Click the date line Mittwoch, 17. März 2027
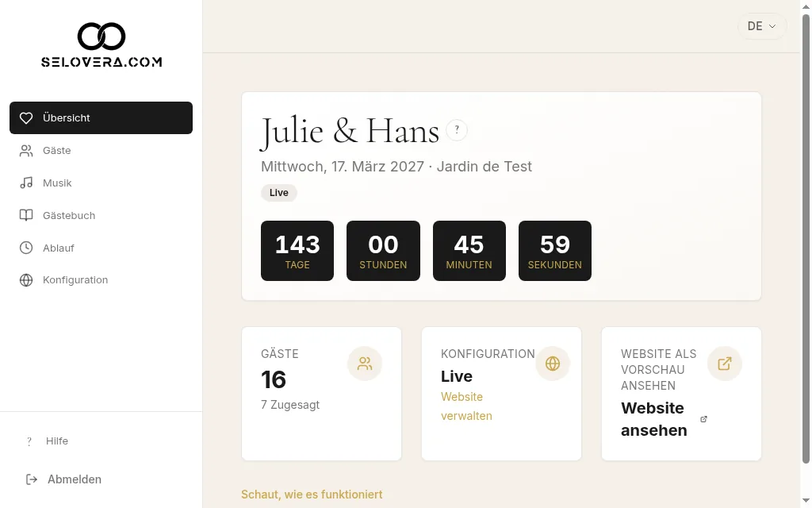Image resolution: width=812 pixels, height=508 pixels. pos(343,167)
